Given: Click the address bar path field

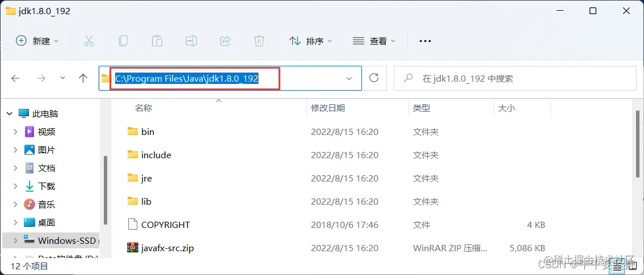Looking at the screenshot, I should coord(230,78).
